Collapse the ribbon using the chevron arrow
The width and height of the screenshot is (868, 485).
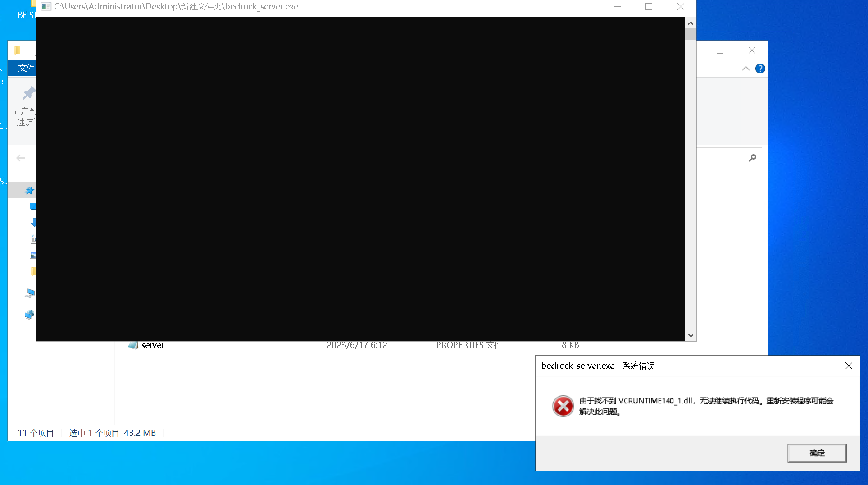(x=745, y=69)
